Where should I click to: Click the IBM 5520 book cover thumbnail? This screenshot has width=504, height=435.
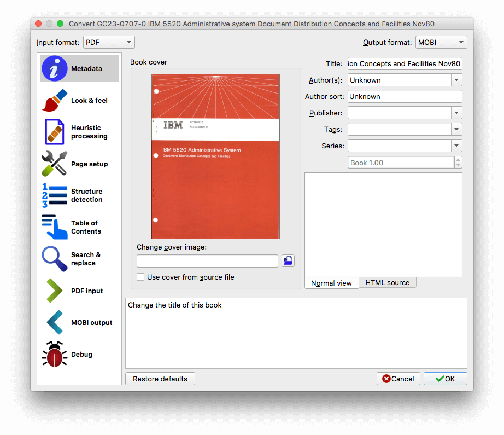[x=215, y=156]
